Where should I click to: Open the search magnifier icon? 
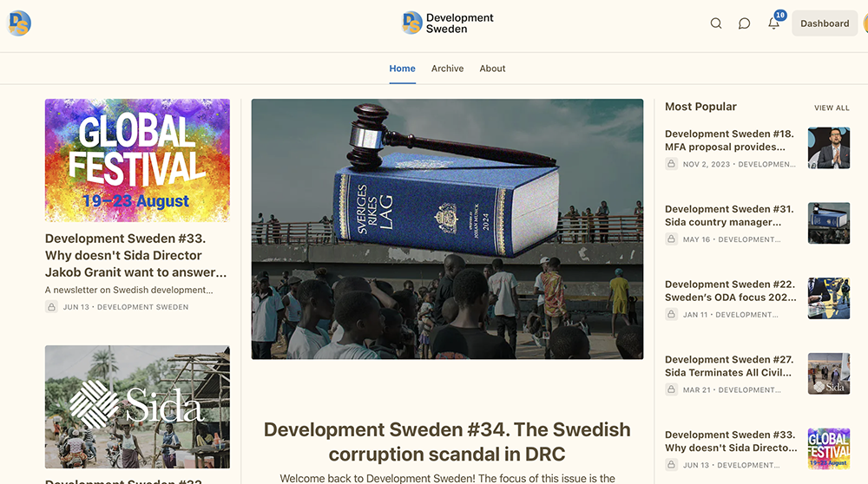click(x=716, y=23)
